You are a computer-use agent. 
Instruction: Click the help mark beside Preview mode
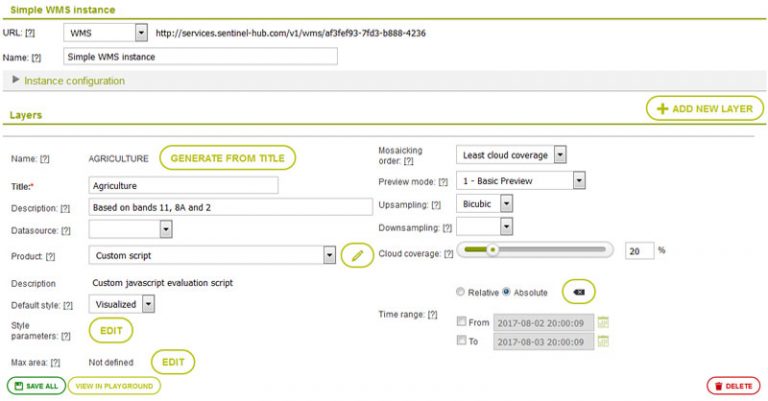point(443,182)
